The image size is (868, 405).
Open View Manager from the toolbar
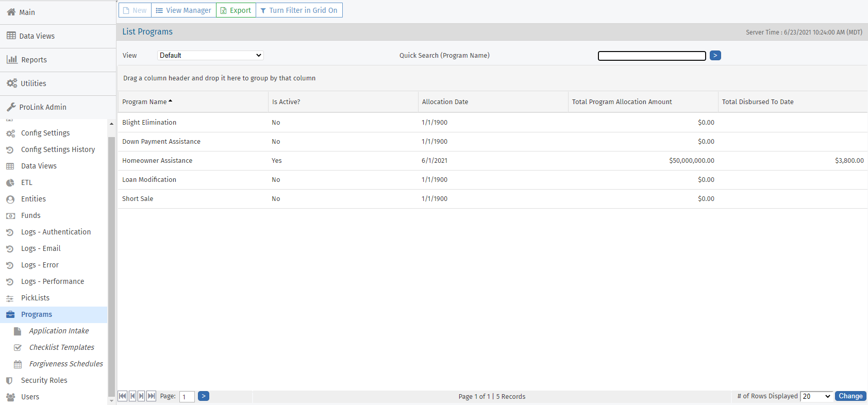pyautogui.click(x=183, y=10)
